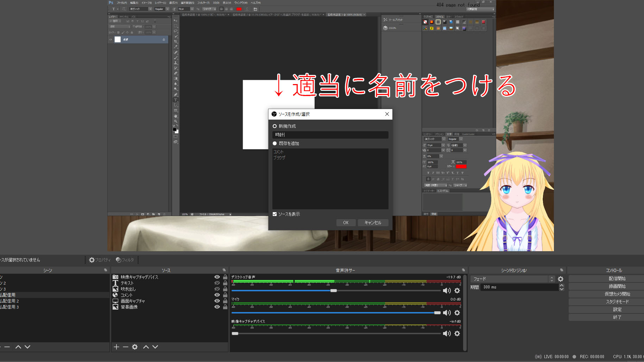The height and width of the screenshot is (362, 644).
Task: Click the プロパティ gear toolbar button
Action: [100, 260]
